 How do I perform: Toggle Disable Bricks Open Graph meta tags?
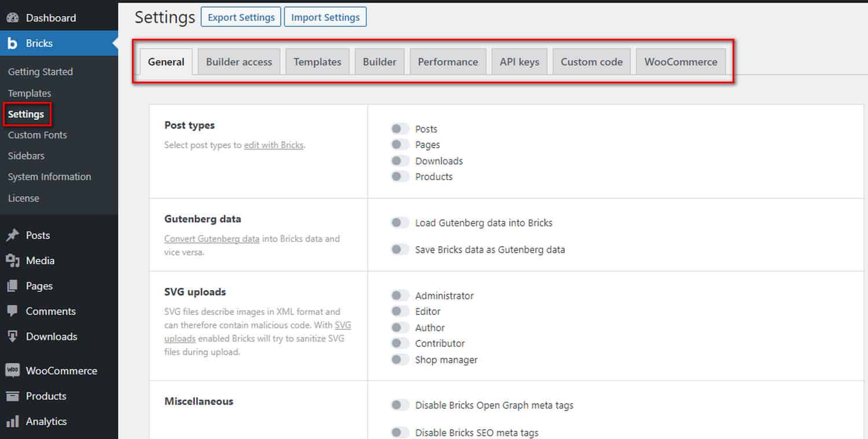400,405
